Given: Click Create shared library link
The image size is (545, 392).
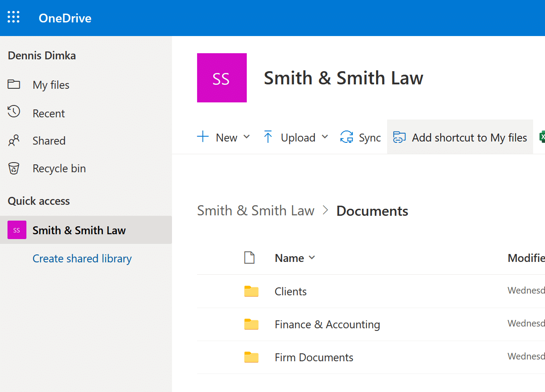Looking at the screenshot, I should tap(82, 258).
